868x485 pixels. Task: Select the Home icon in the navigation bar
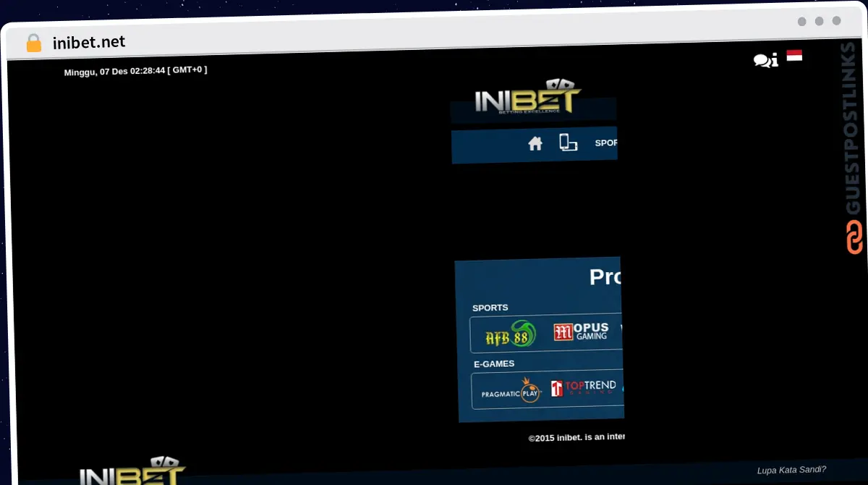535,143
